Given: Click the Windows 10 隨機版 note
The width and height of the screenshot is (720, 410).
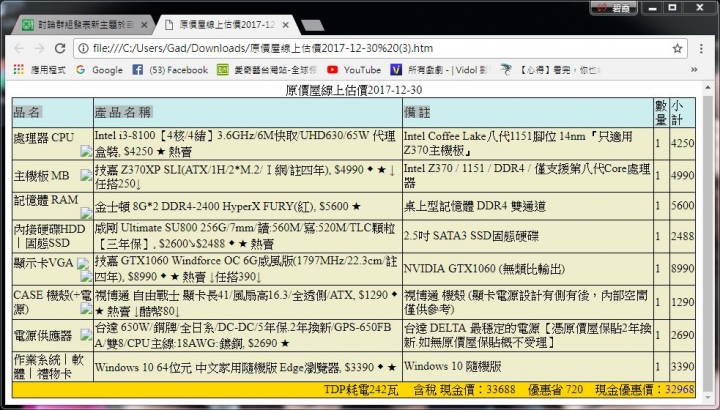Looking at the screenshot, I should click(452, 366).
